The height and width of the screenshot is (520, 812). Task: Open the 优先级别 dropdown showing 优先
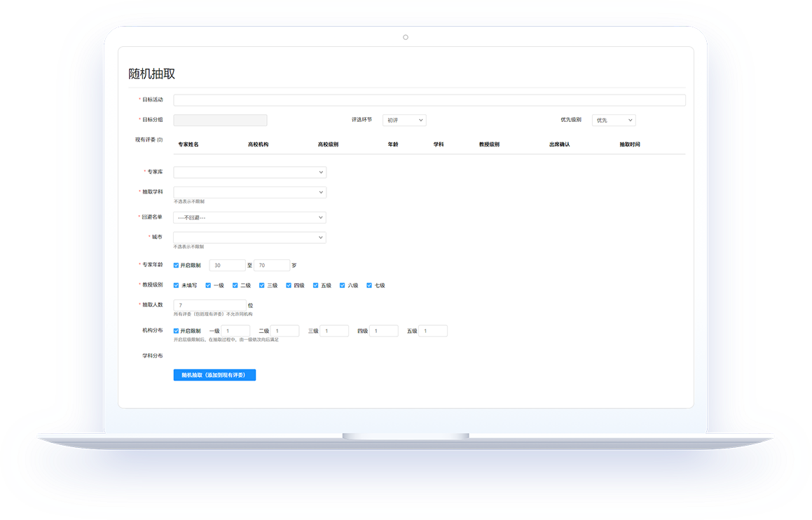click(614, 121)
